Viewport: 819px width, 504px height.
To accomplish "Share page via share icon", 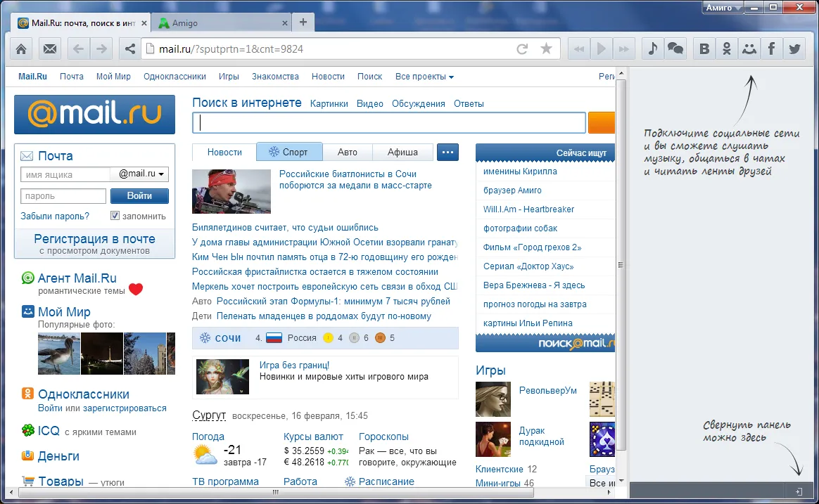I will [129, 49].
